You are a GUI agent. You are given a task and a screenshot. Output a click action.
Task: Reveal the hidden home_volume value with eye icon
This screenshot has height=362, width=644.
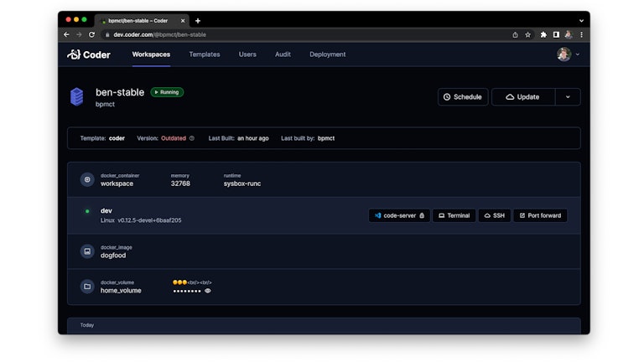[x=208, y=291]
